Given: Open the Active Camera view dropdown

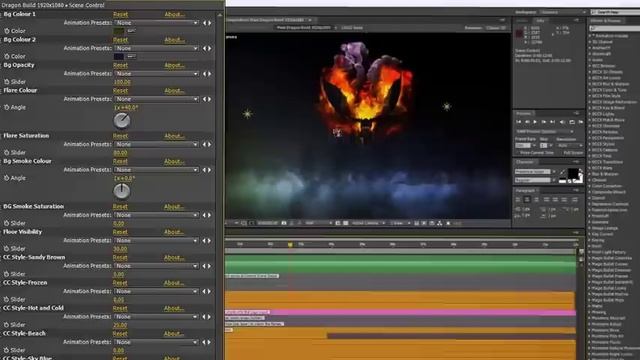Looking at the screenshot, I should pos(368,223).
